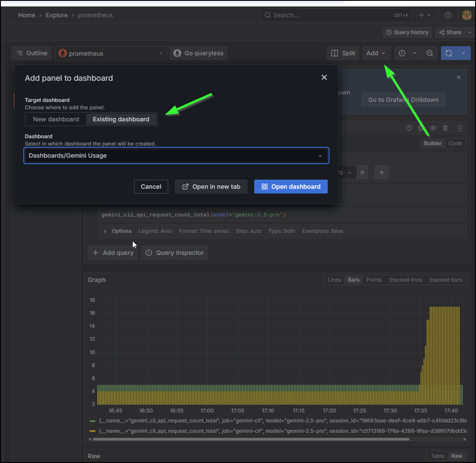Image resolution: width=476 pixels, height=463 pixels.
Task: Click the Add query button
Action: (113, 253)
